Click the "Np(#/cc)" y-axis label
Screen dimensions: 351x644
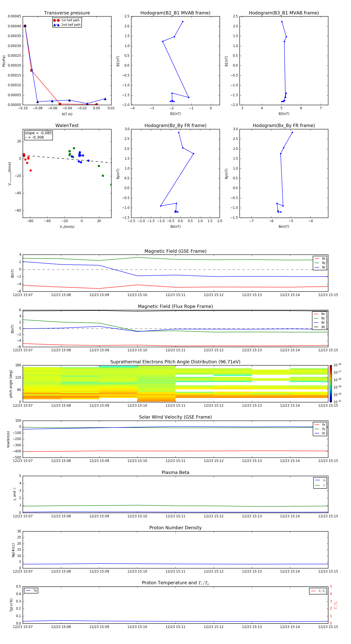click(13, 550)
